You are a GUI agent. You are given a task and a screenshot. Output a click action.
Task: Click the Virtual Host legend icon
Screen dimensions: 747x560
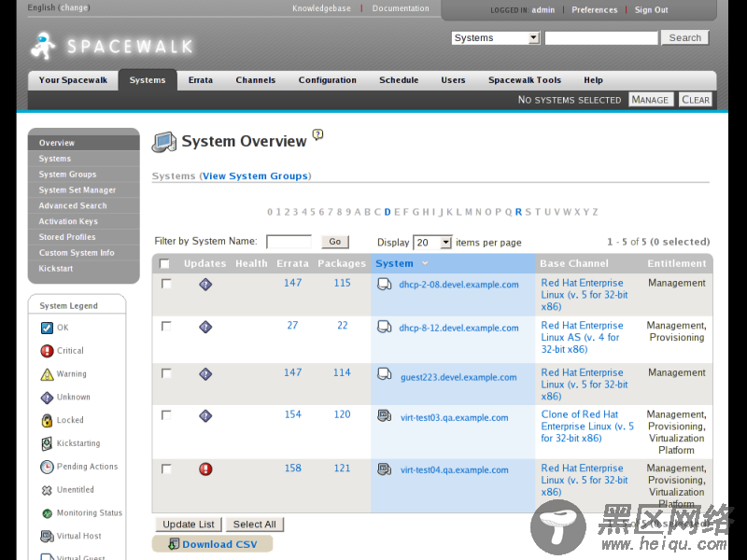click(47, 536)
